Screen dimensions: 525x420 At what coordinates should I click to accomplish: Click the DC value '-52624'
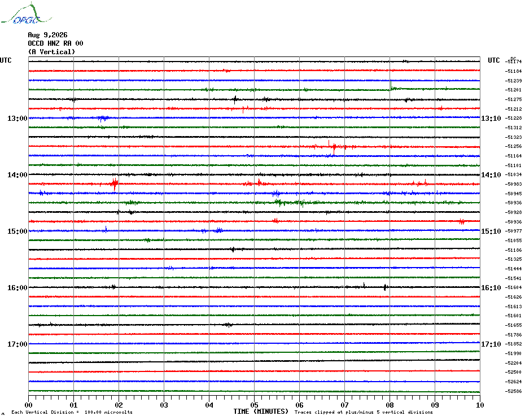coord(514,382)
